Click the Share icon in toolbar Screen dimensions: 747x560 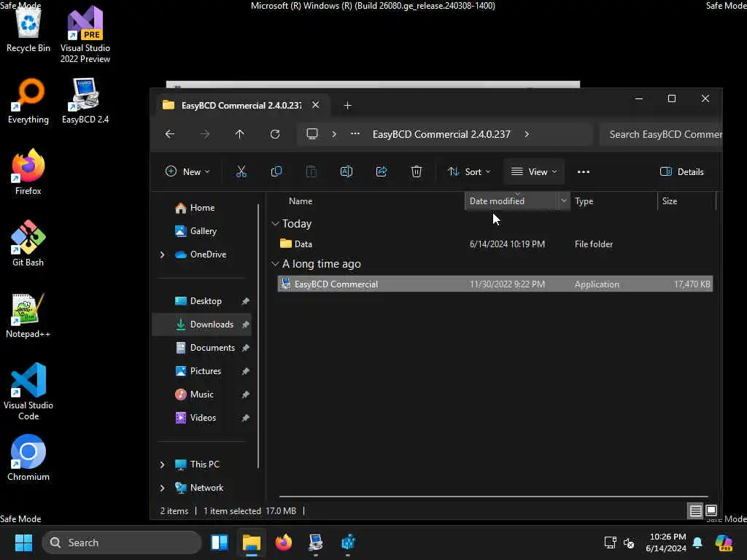(381, 171)
